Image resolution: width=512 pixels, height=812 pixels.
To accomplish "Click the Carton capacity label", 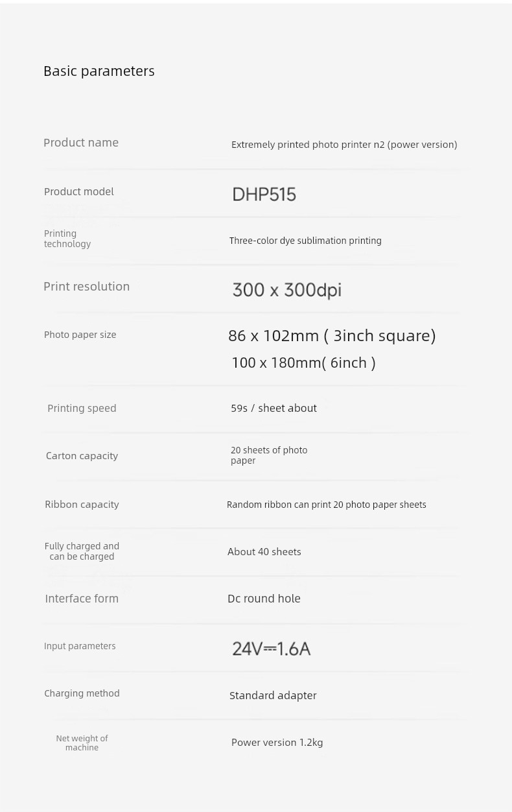I will tap(82, 456).
